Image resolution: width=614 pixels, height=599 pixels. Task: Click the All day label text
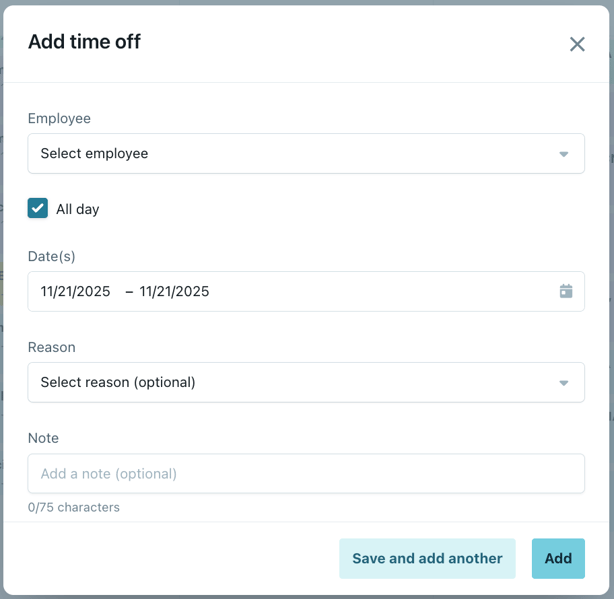click(78, 209)
